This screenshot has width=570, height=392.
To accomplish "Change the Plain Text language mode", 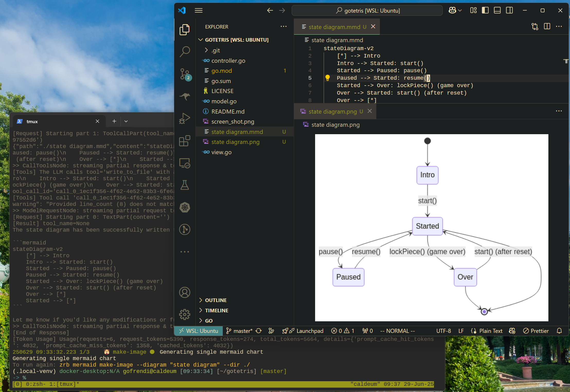I will [x=491, y=331].
